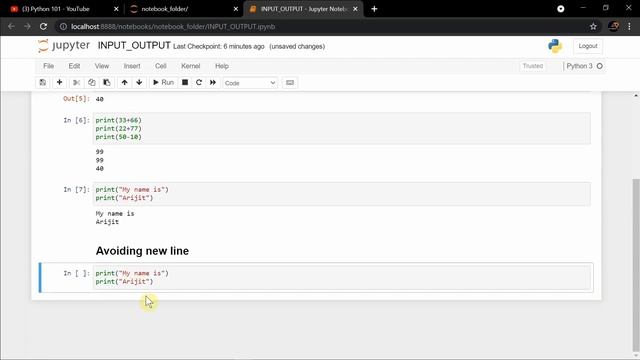The width and height of the screenshot is (640, 360).
Task: Open the Insert menu
Action: 132,66
